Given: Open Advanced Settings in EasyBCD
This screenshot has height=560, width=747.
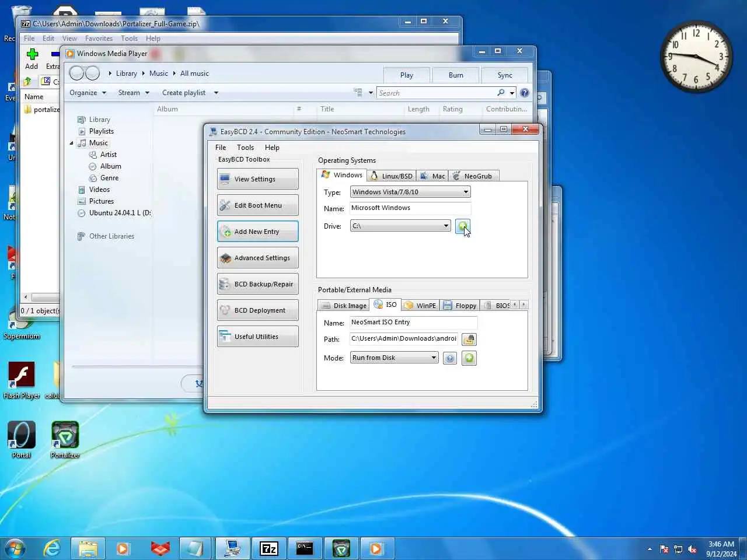Looking at the screenshot, I should coord(257,258).
